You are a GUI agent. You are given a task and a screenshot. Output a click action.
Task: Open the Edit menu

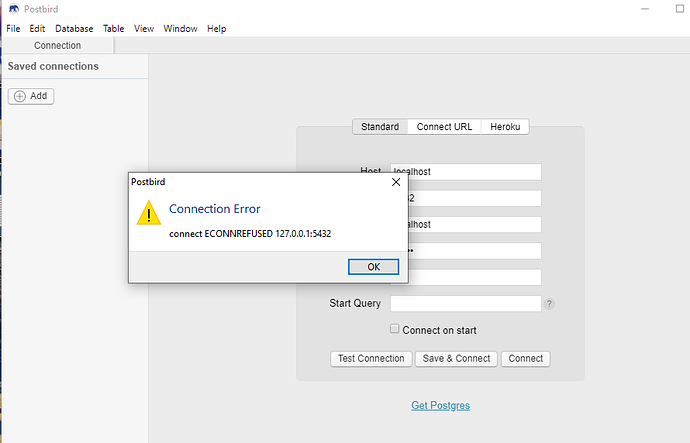tap(37, 29)
